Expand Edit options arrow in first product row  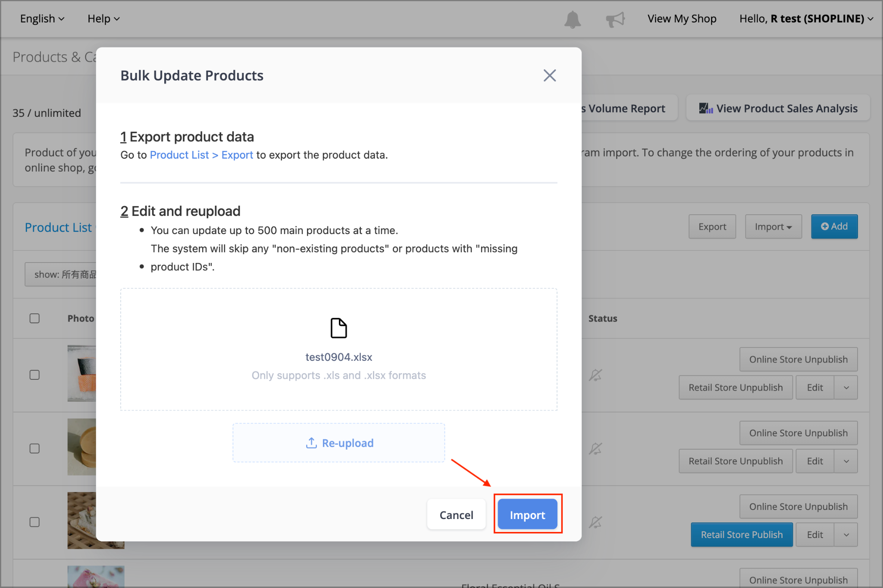pyautogui.click(x=846, y=388)
